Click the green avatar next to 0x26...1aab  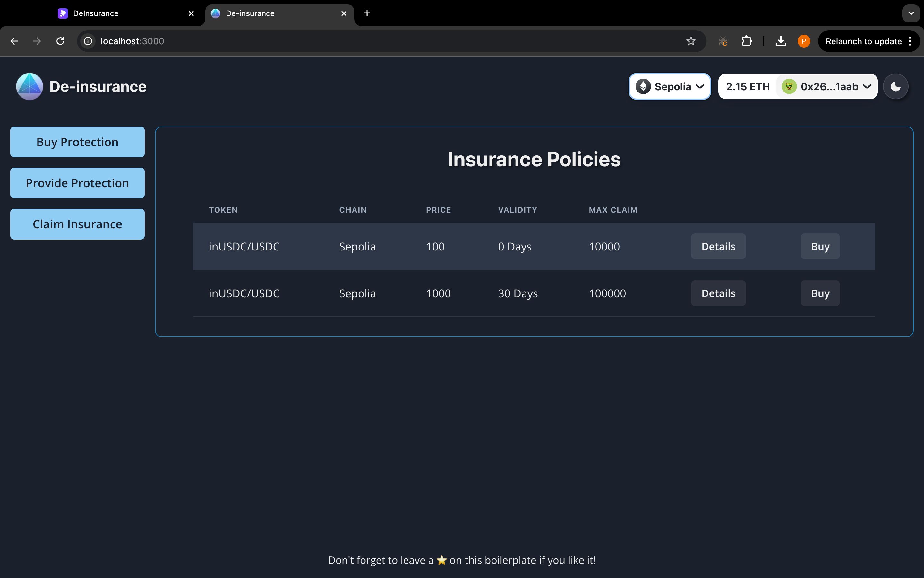(x=789, y=86)
